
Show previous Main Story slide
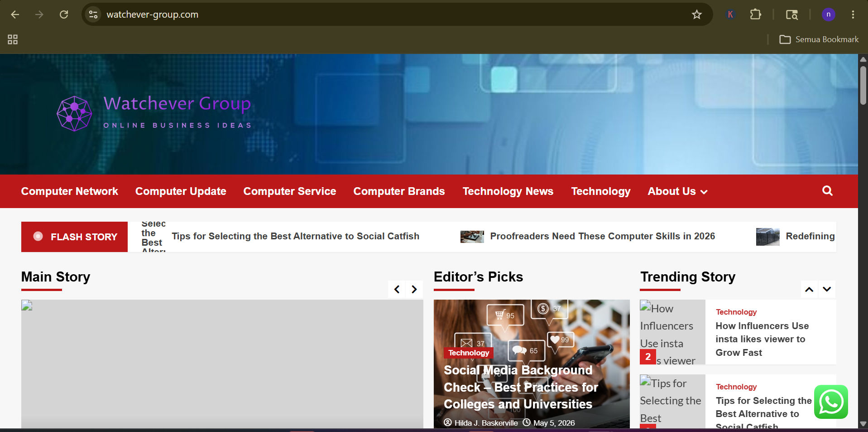[397, 289]
